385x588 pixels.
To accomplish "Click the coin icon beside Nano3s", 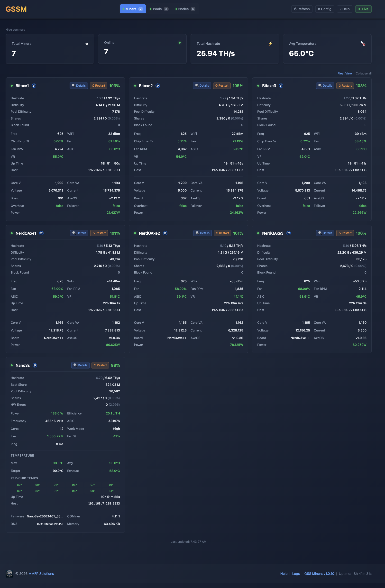I will coord(35,365).
